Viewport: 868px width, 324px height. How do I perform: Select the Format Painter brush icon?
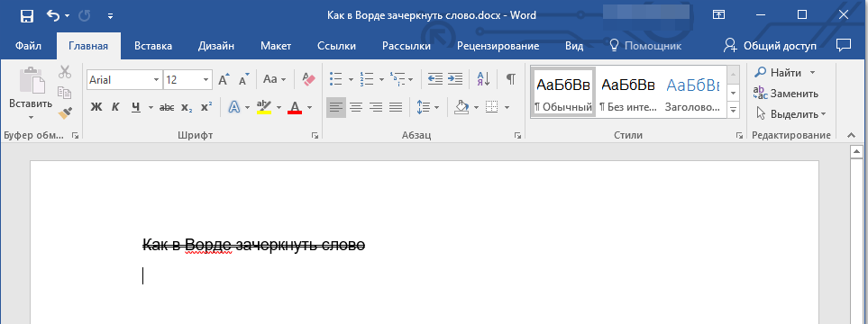point(65,113)
